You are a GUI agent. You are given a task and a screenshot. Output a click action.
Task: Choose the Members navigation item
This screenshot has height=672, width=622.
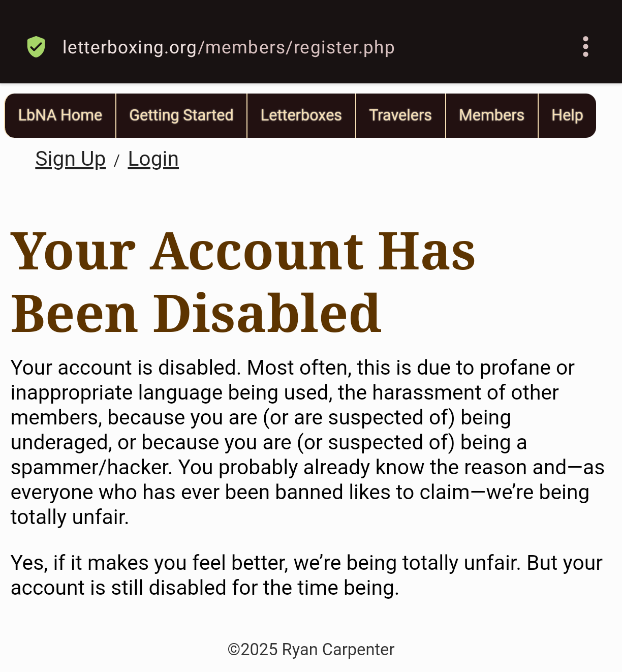click(491, 115)
